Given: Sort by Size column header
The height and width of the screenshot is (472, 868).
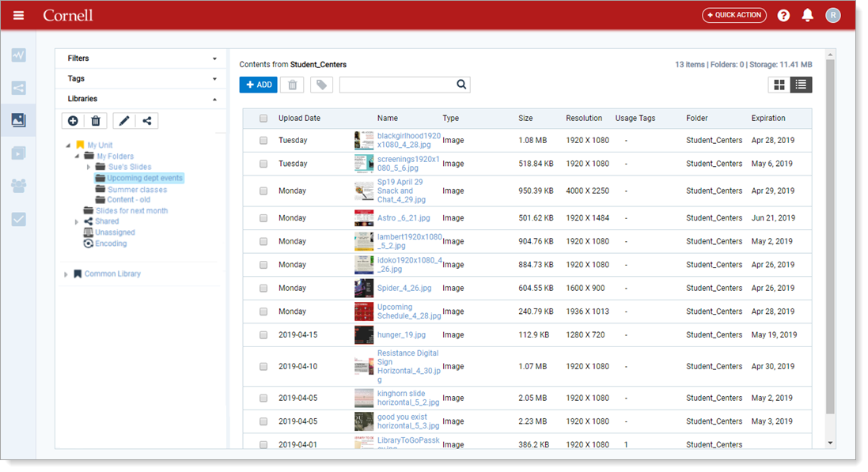Looking at the screenshot, I should click(x=525, y=119).
